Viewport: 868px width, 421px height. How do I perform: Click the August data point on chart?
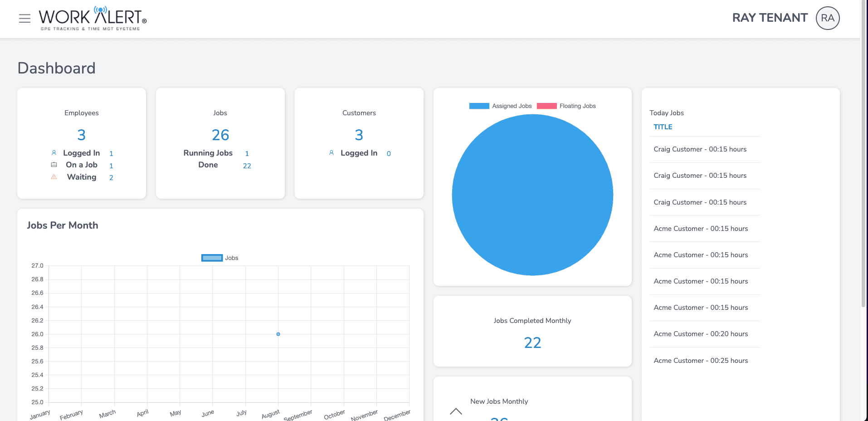tap(278, 334)
